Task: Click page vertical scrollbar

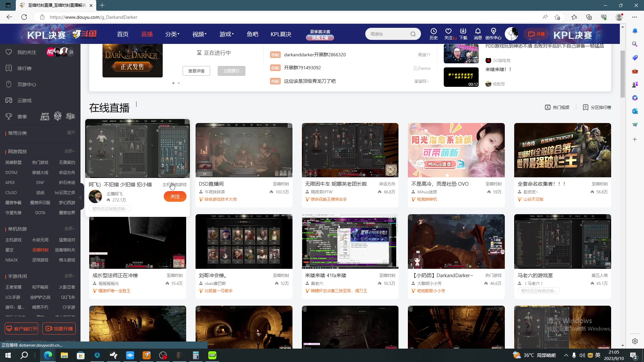Action: click(623, 74)
